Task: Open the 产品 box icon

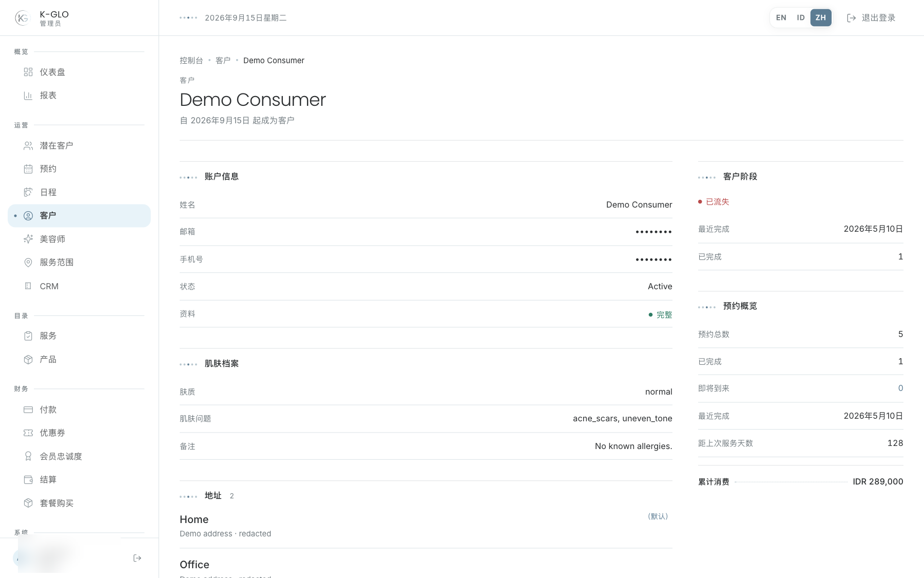Action: [x=28, y=360]
